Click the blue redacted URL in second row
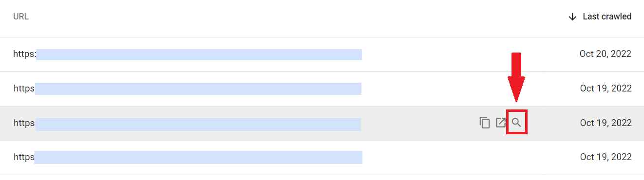This screenshot has height=180, width=644. (198, 89)
